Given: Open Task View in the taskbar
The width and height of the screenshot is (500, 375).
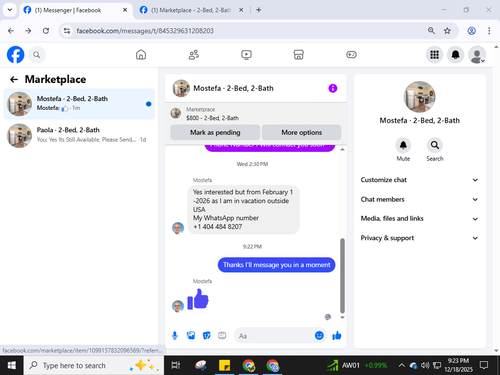Looking at the screenshot, I should [176, 365].
